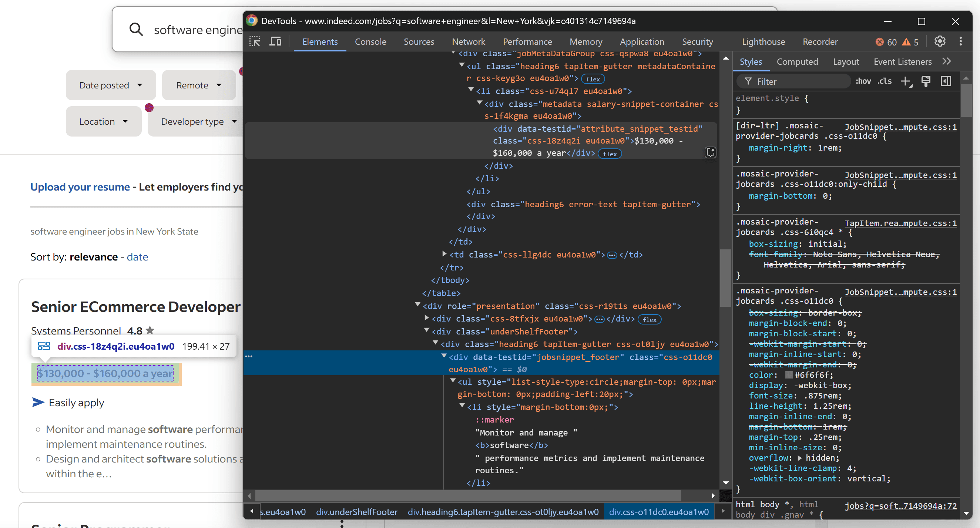Image resolution: width=980 pixels, height=528 pixels.
Task: Open JobSnippet css source link for margin-right rule
Action: pyautogui.click(x=900, y=127)
